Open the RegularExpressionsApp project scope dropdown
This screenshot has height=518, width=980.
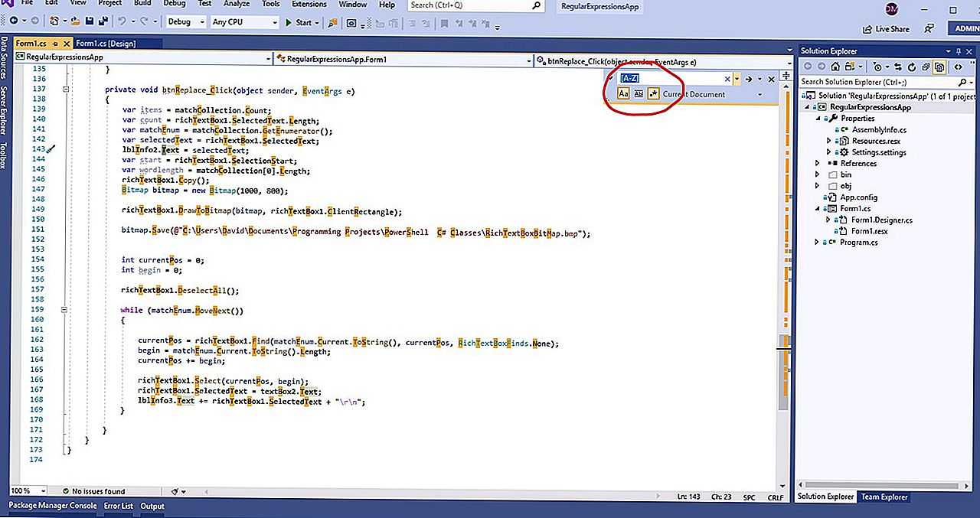[x=268, y=57]
